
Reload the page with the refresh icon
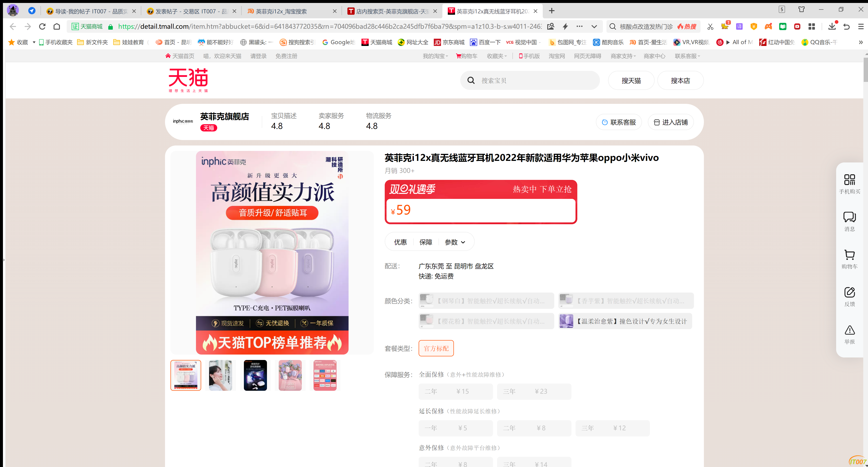pos(42,26)
